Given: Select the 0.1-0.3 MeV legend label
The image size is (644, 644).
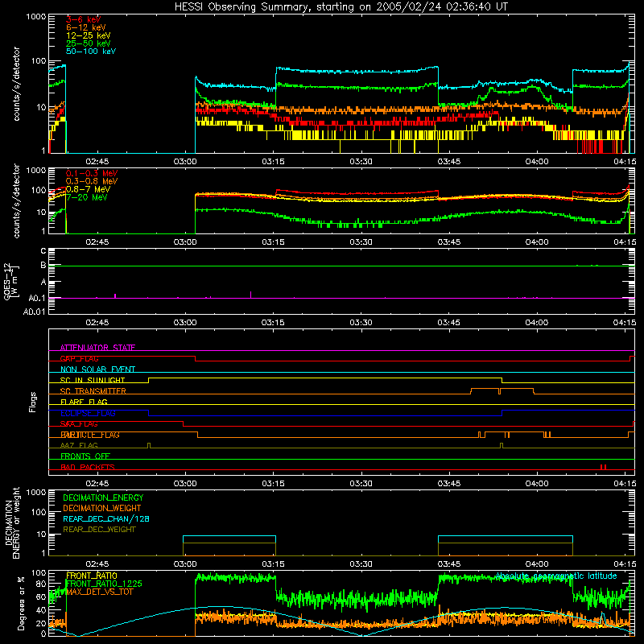Looking at the screenshot, I should click(92, 173).
